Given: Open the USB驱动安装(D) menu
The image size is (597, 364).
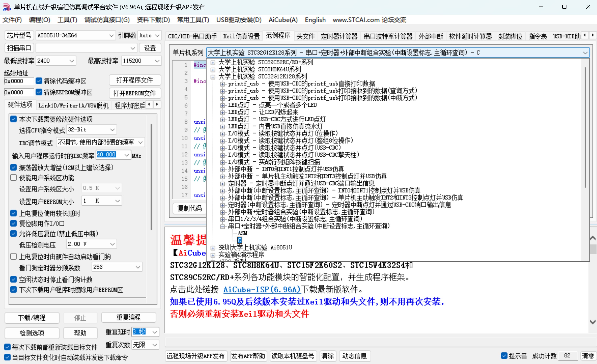Looking at the screenshot, I should point(239,20).
